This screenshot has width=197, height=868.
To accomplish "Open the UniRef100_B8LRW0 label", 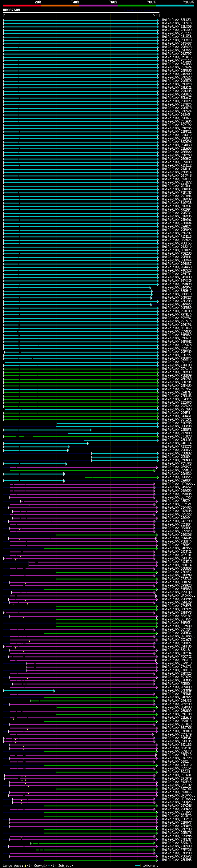I will (x=176, y=426).
